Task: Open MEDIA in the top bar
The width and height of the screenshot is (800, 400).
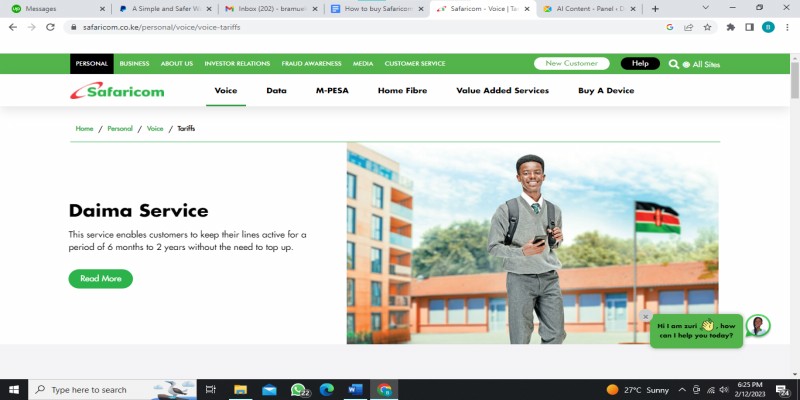Action: click(x=363, y=64)
